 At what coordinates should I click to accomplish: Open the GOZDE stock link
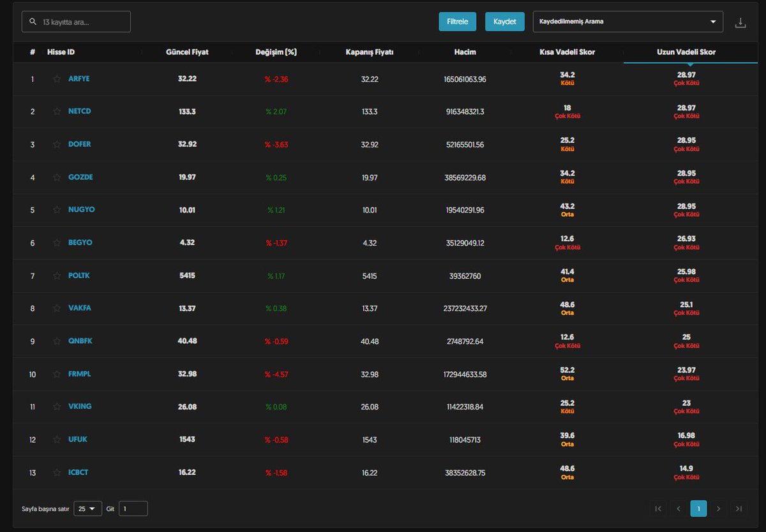click(80, 177)
